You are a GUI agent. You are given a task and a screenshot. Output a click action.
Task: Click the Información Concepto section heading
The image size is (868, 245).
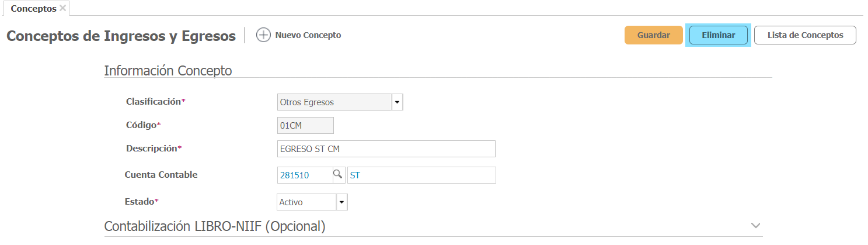[x=168, y=71]
